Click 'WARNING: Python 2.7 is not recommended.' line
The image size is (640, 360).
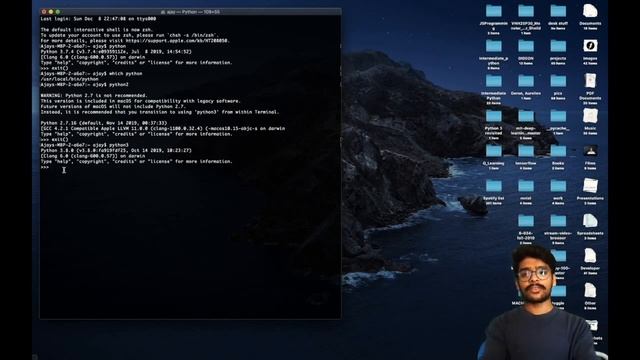(x=94, y=96)
